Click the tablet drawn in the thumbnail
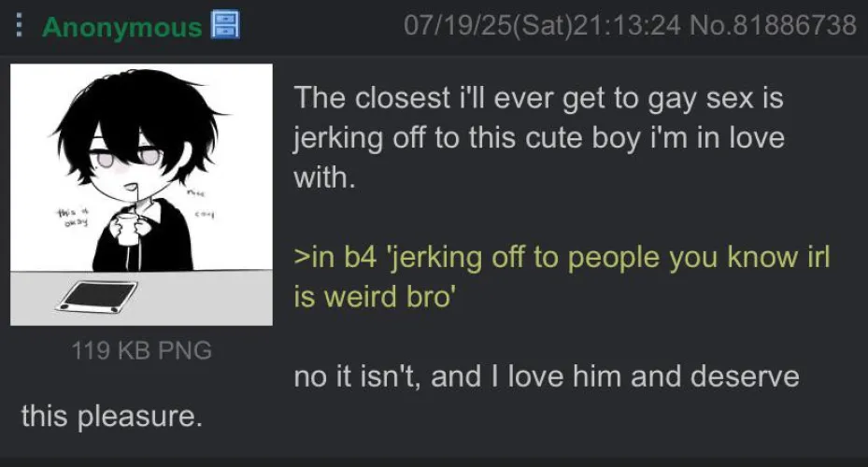Screen dimensions: 868x467 [97, 297]
